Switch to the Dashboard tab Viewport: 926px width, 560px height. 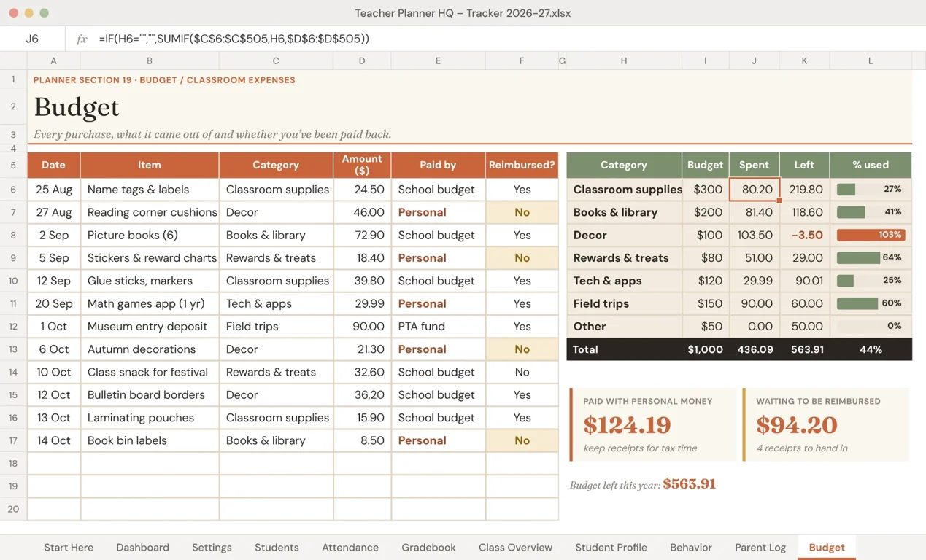[x=142, y=548]
